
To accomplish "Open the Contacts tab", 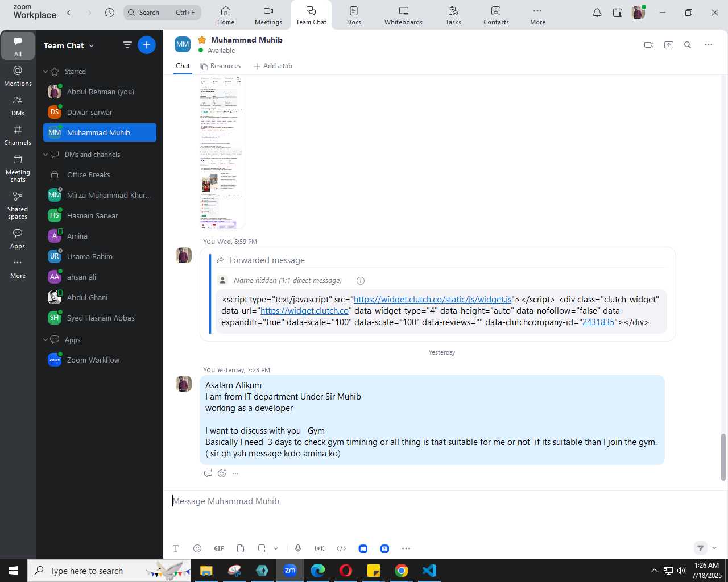I will [496, 15].
